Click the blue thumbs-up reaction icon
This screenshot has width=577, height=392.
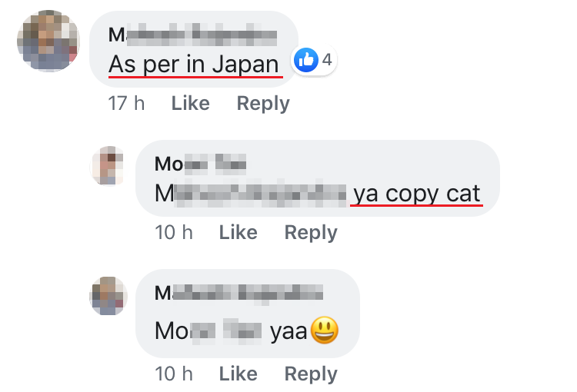point(305,60)
